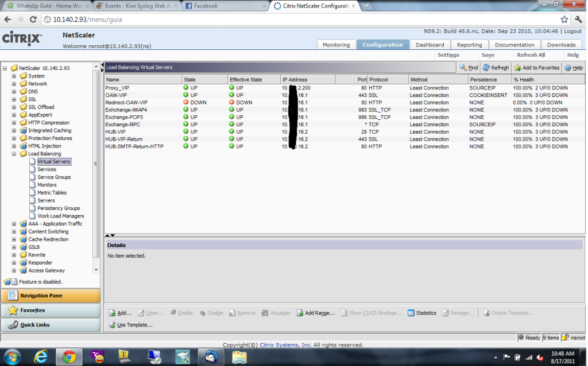
Task: Click the GSLB folder icon
Action: tap(23, 247)
